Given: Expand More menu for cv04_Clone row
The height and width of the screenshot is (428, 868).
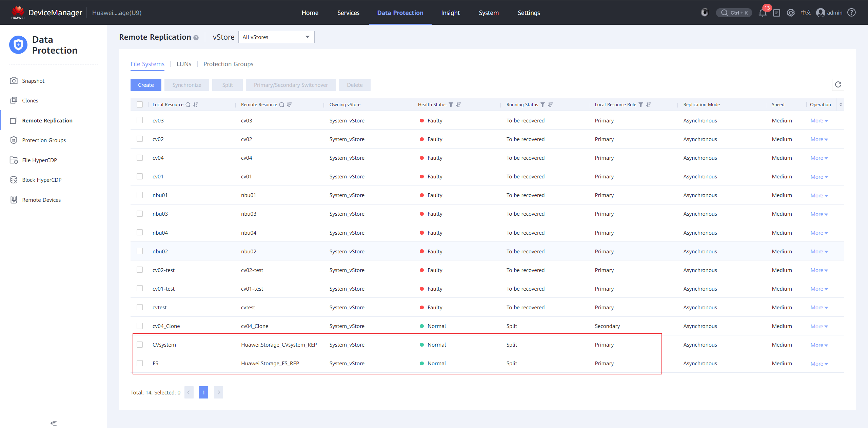Looking at the screenshot, I should 819,326.
